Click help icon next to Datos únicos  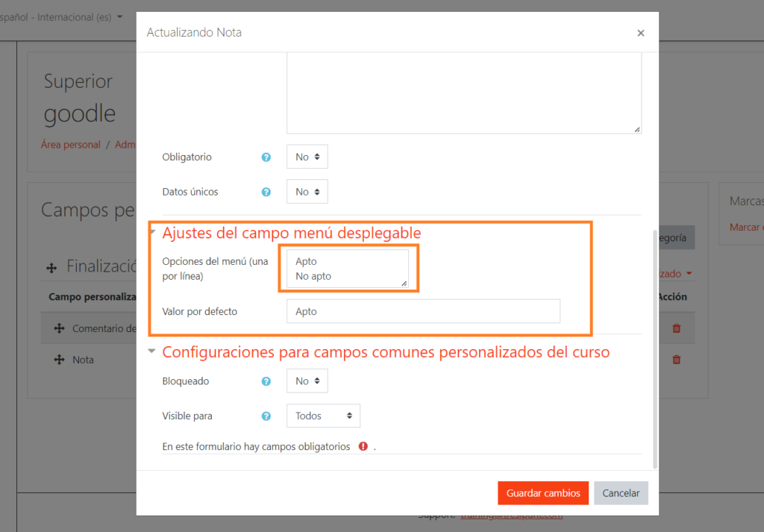[266, 192]
